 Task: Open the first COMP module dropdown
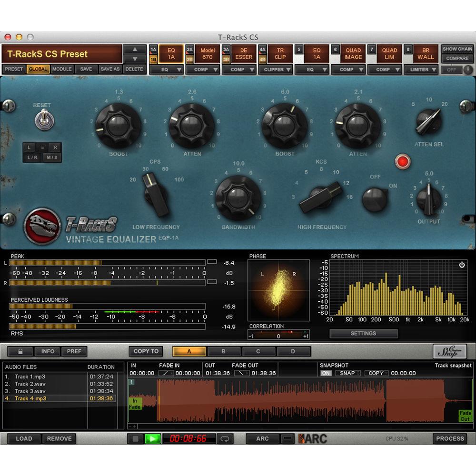(203, 69)
